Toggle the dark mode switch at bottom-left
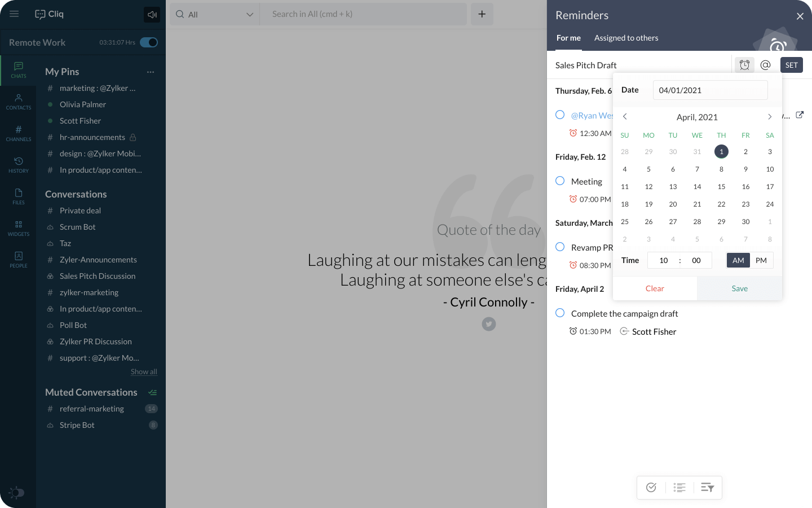The width and height of the screenshot is (812, 508). pyautogui.click(x=17, y=493)
